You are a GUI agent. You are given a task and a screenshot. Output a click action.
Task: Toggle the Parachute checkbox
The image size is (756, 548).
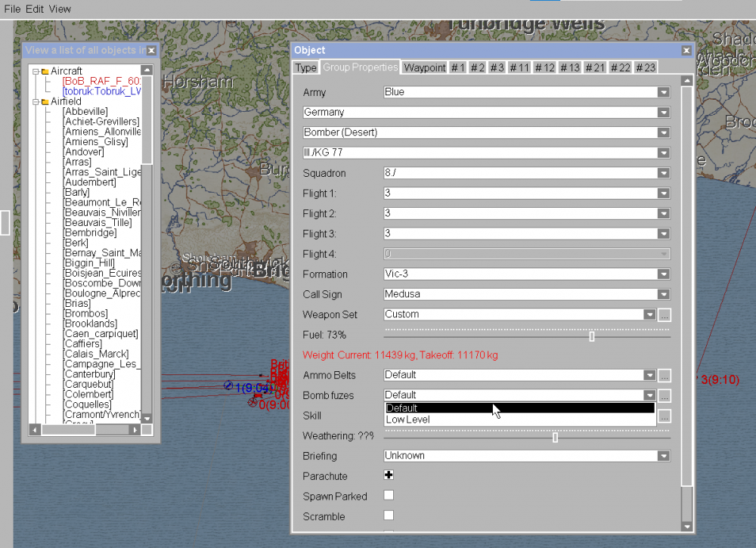389,475
